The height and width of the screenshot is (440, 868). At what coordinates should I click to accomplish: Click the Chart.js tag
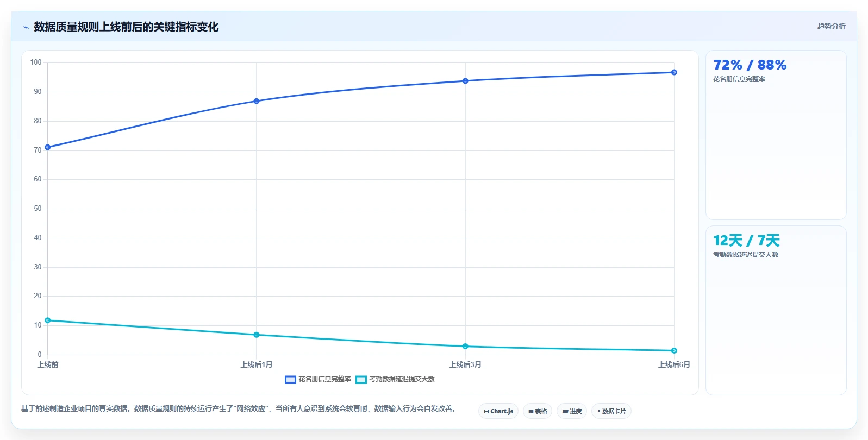point(498,411)
